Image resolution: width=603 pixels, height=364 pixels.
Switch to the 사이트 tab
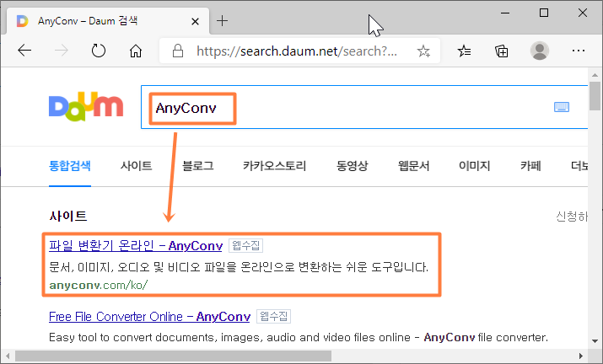coord(136,166)
